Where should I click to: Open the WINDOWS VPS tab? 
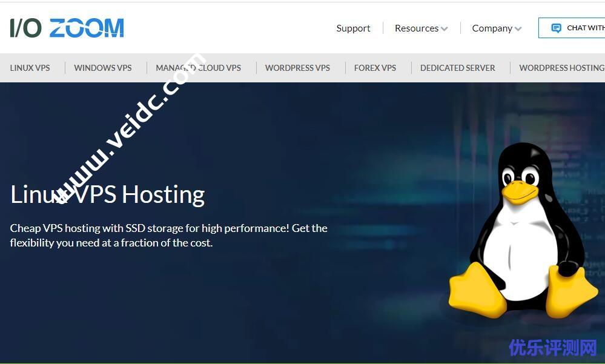[x=102, y=68]
